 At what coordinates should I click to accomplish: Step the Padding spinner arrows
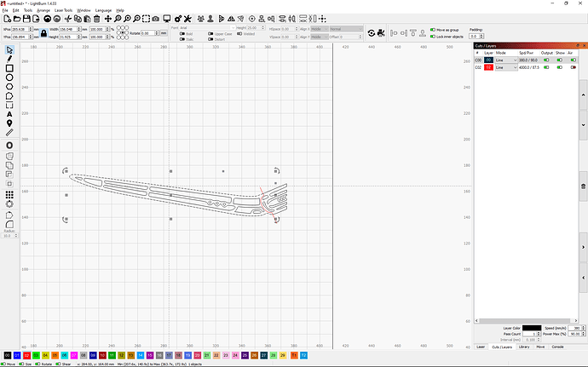point(481,37)
